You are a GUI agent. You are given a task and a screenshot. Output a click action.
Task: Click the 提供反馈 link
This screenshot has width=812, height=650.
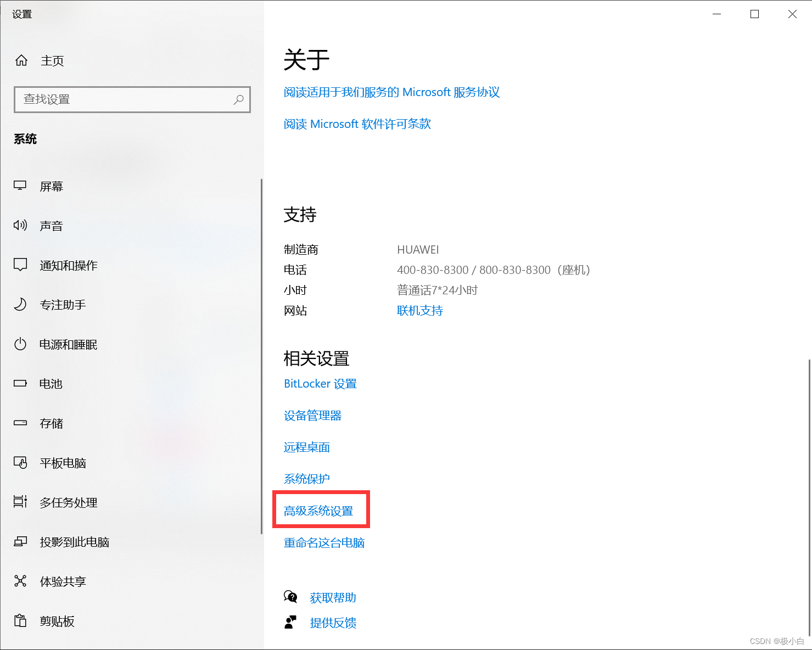click(333, 623)
